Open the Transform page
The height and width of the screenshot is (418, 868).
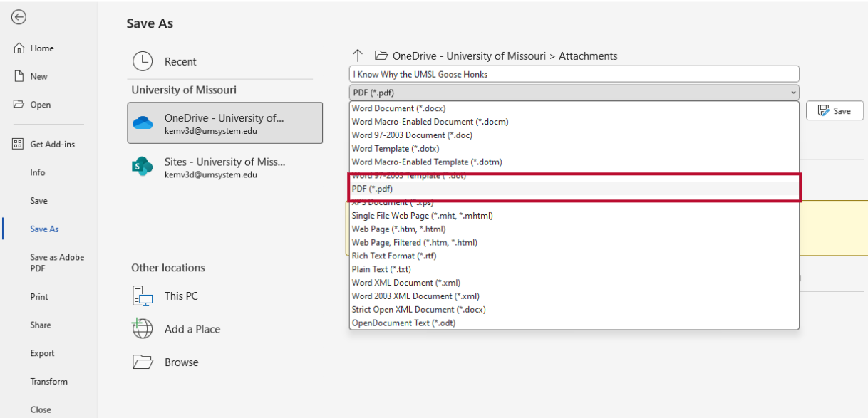click(48, 382)
